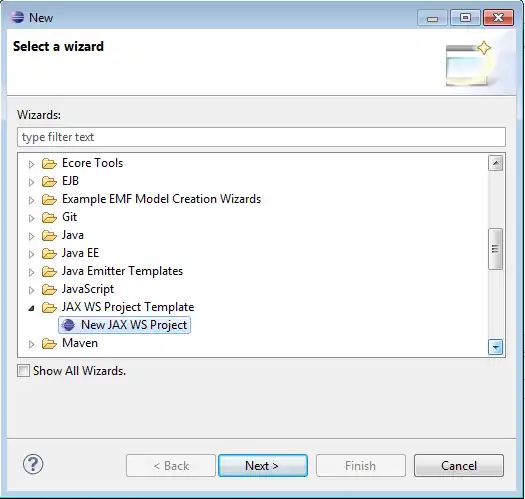Click the Cancel button
This screenshot has width=525, height=499.
[459, 466]
